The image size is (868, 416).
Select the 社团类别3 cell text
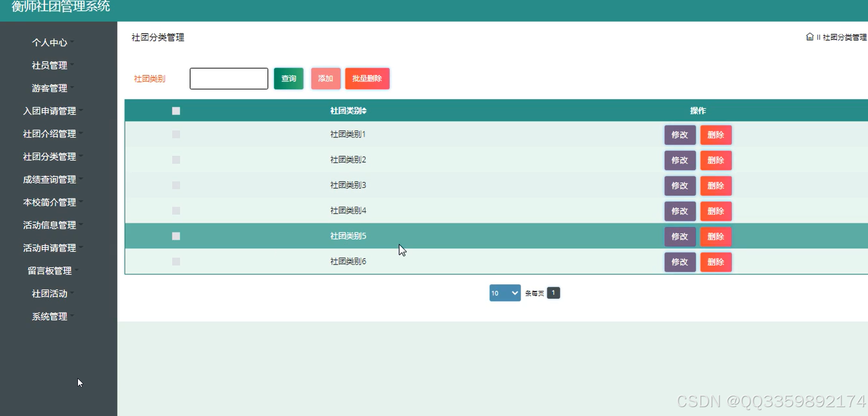tap(348, 185)
